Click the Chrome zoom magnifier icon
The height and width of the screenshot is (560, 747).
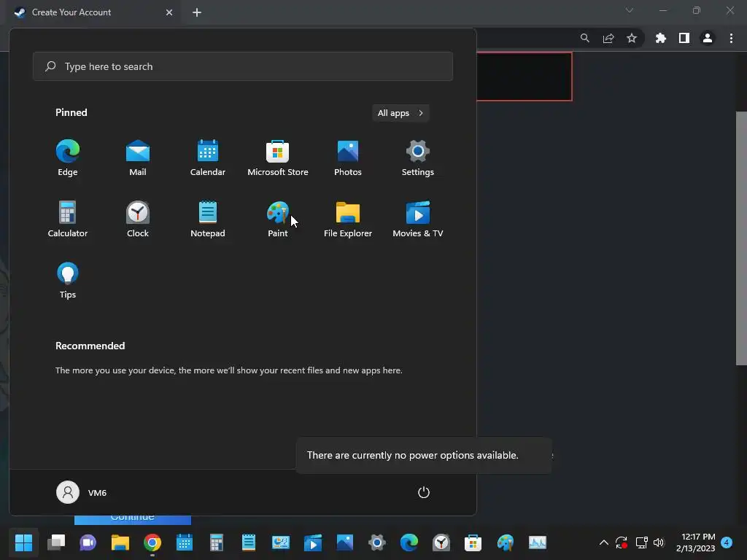(x=585, y=38)
